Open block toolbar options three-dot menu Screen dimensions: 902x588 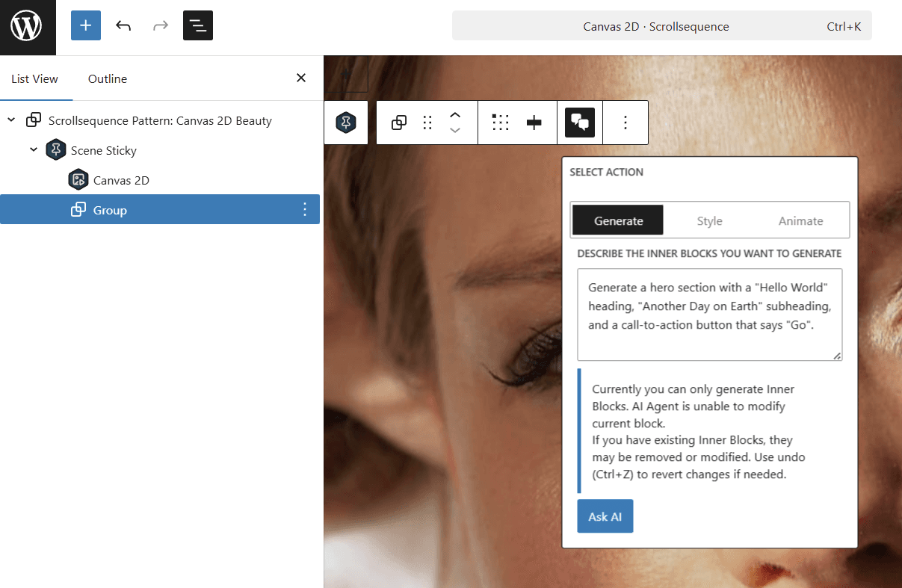click(625, 123)
